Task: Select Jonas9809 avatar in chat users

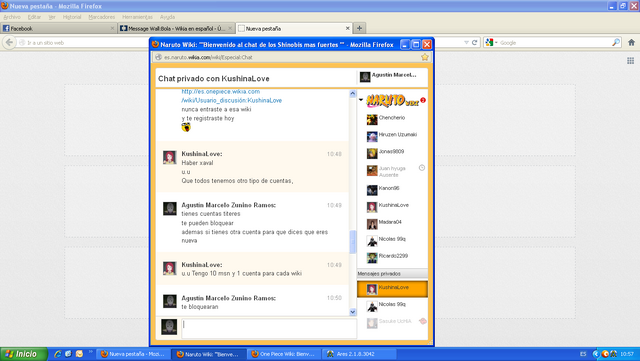Action: [372, 153]
